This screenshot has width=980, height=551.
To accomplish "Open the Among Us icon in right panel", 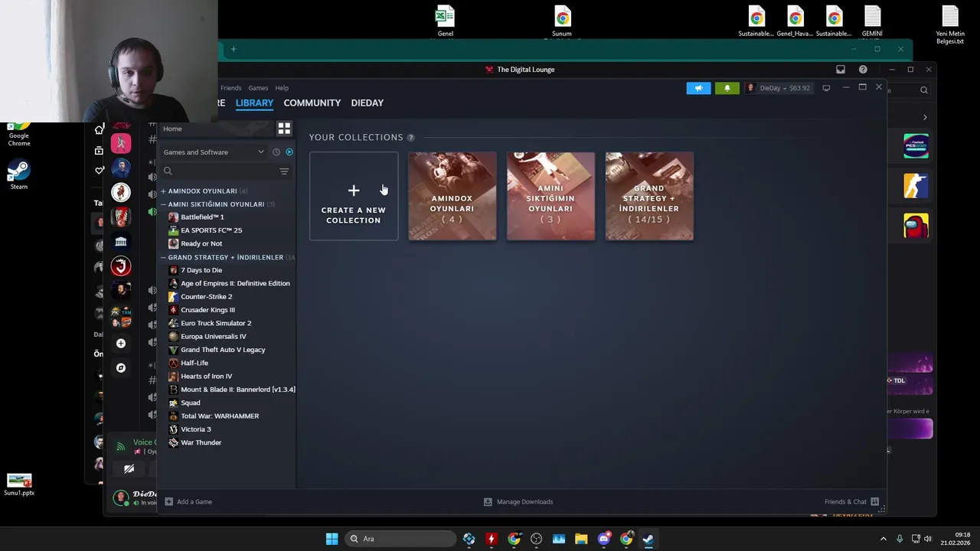I will coord(916,226).
